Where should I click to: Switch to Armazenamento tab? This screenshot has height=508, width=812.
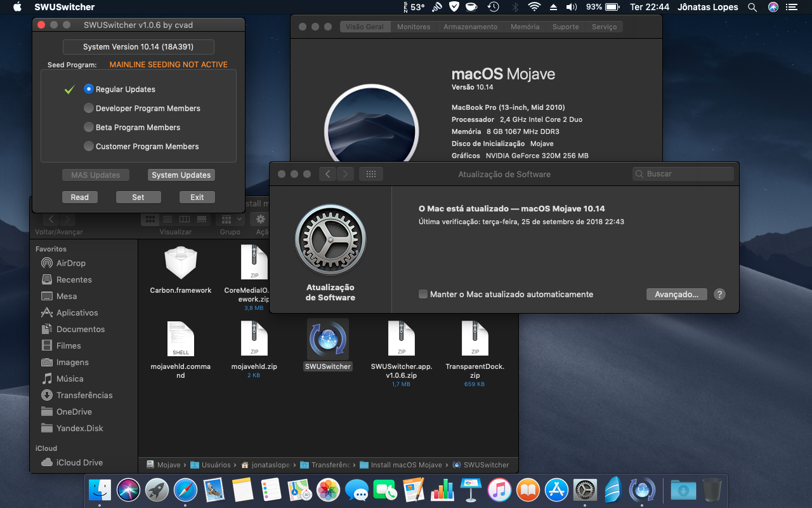(x=470, y=27)
